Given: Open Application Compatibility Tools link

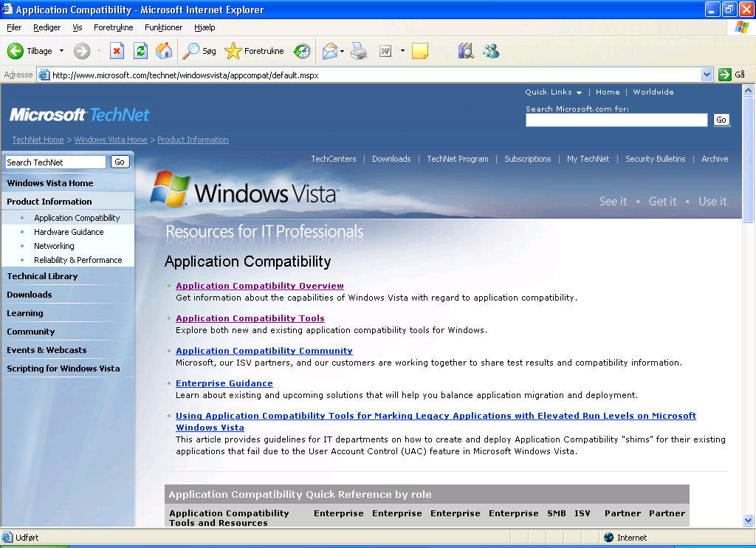Looking at the screenshot, I should 250,318.
